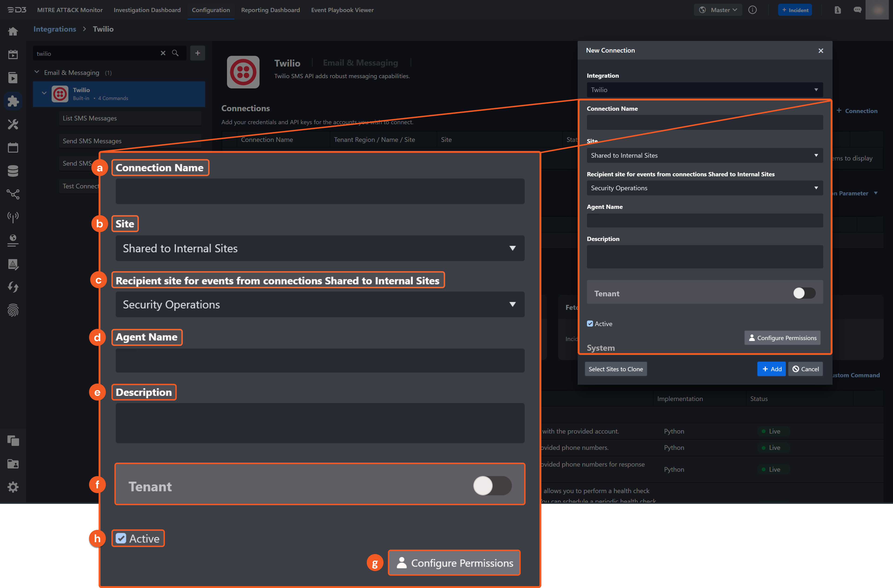The image size is (893, 588).
Task: Open the database stack sidebar icon
Action: (x=13, y=171)
